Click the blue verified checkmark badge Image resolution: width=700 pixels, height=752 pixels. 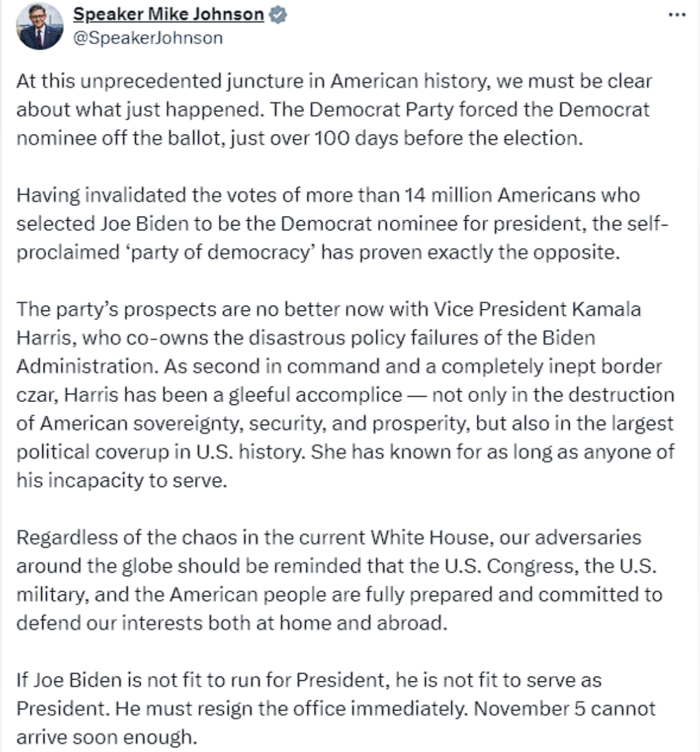point(277,15)
